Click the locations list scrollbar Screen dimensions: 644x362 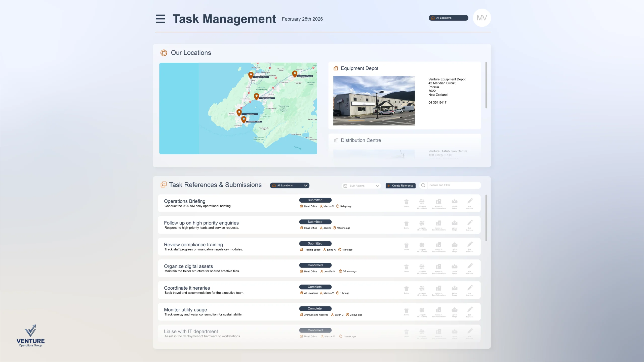(486, 85)
